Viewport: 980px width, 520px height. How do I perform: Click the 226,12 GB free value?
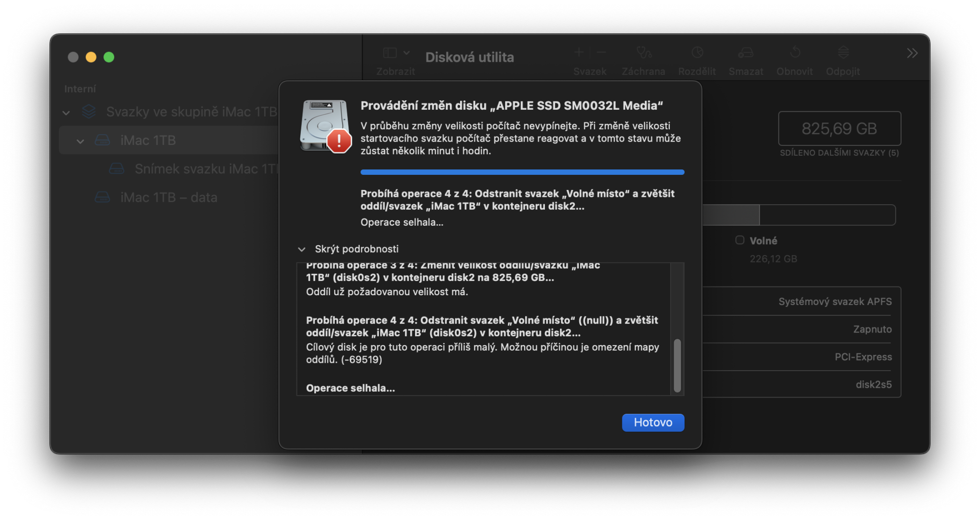point(773,259)
